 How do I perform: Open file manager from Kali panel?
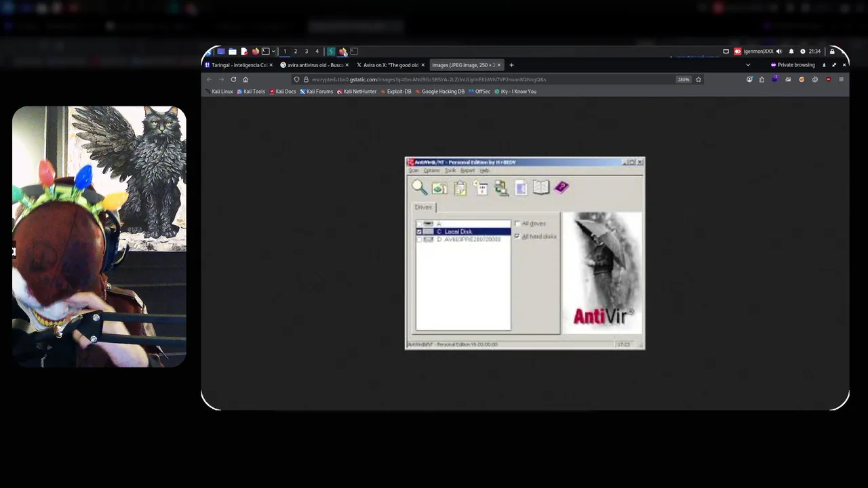coord(233,52)
